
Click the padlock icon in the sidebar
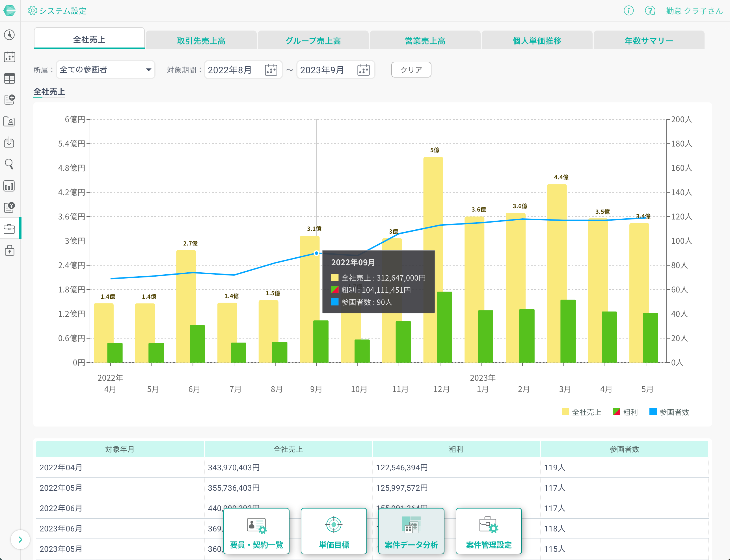point(9,250)
